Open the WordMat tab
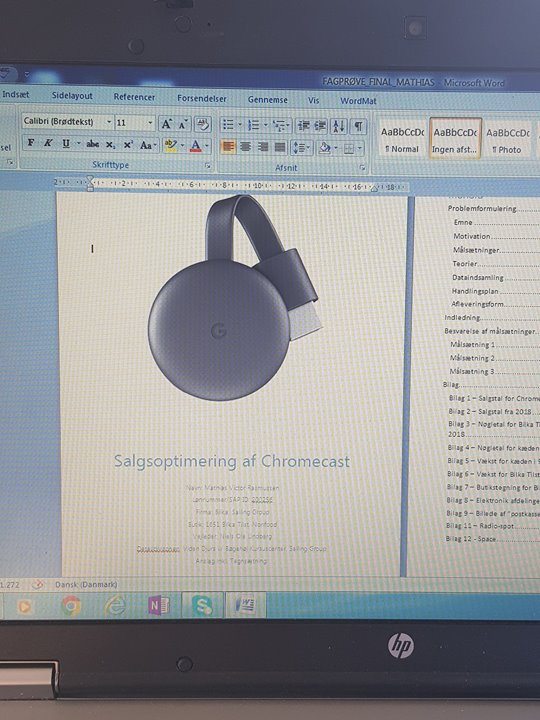 (x=358, y=101)
